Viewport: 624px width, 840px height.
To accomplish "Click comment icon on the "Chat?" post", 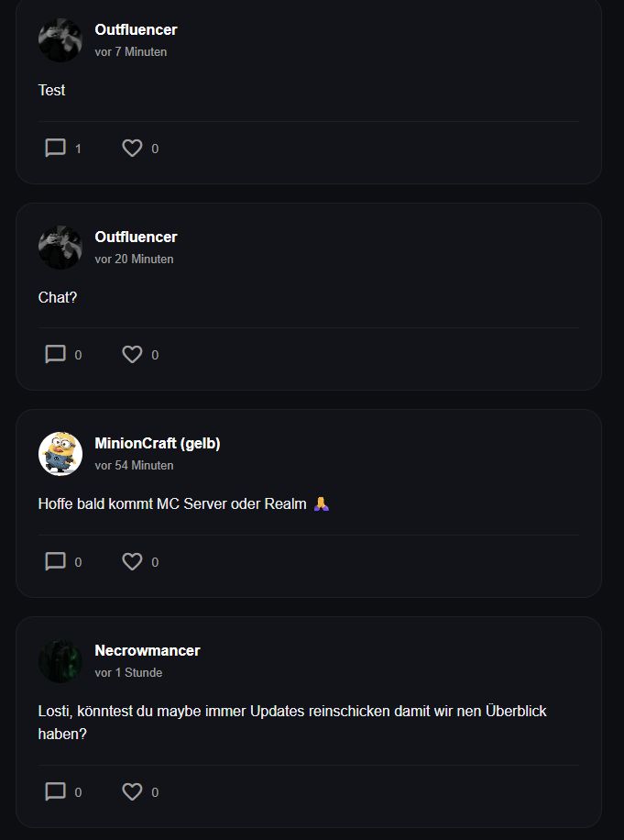I will 56,354.
